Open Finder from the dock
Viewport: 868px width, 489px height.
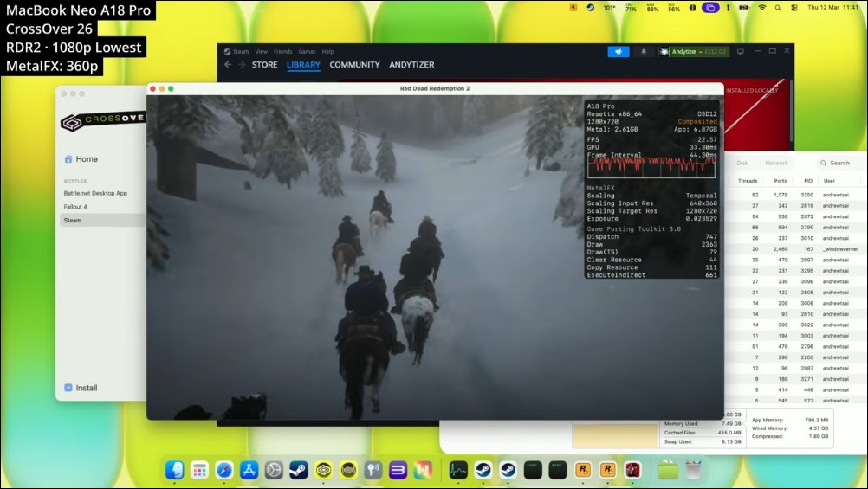click(174, 470)
